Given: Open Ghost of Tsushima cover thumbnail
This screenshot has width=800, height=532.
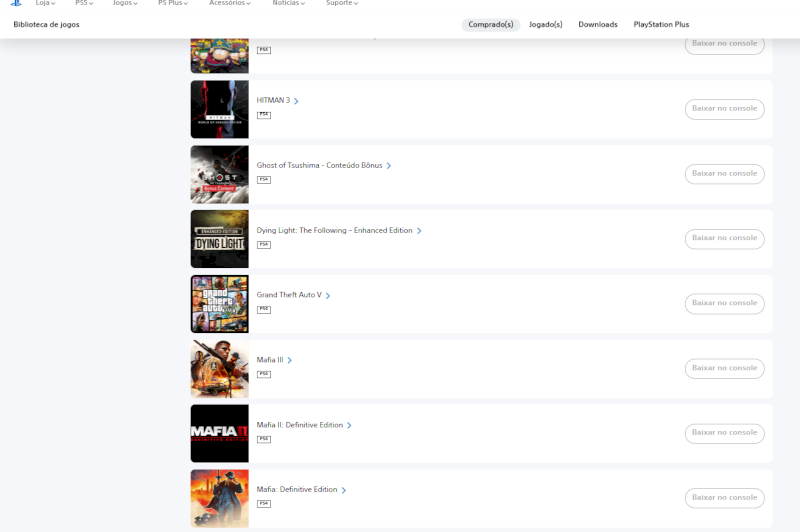Looking at the screenshot, I should (220, 174).
